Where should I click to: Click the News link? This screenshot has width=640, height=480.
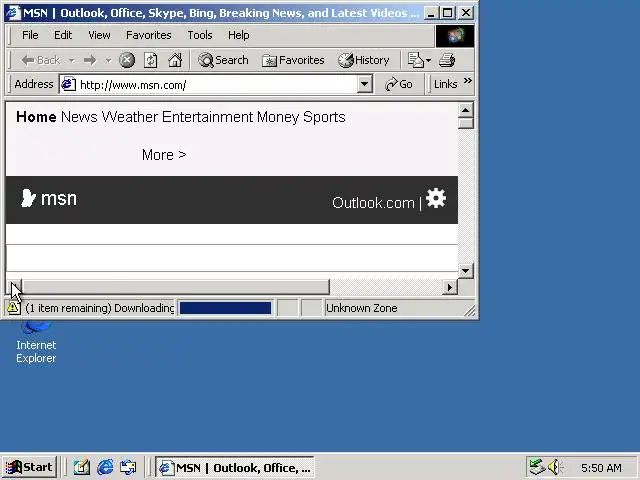(x=79, y=117)
